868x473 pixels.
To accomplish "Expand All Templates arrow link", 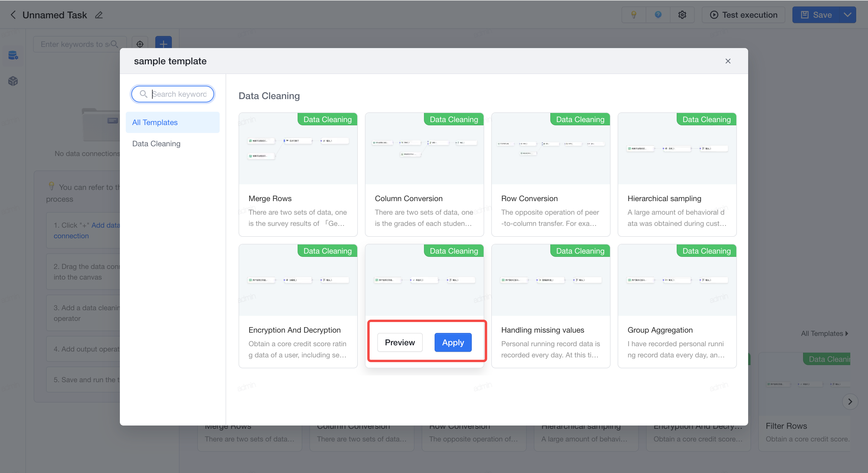I will (x=825, y=333).
